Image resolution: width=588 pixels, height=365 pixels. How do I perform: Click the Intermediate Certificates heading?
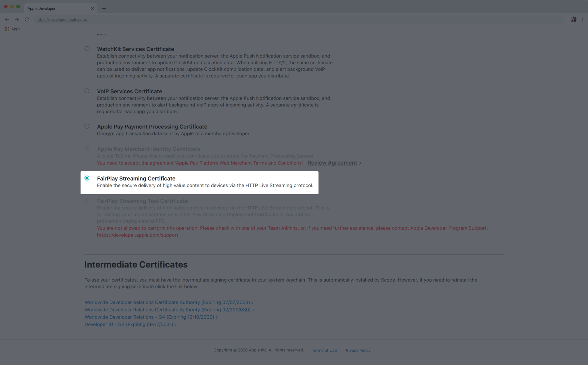pyautogui.click(x=136, y=264)
